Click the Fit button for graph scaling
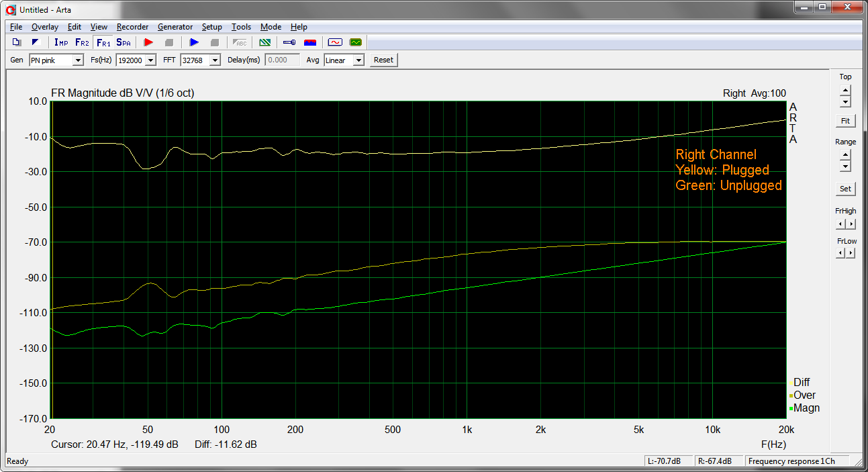Viewport: 868px width, 472px height. [x=845, y=121]
